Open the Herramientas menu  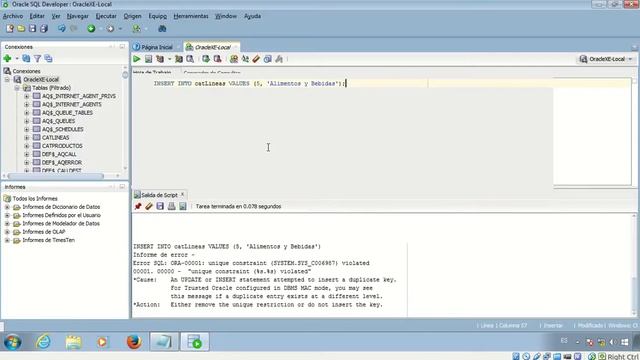[191, 16]
